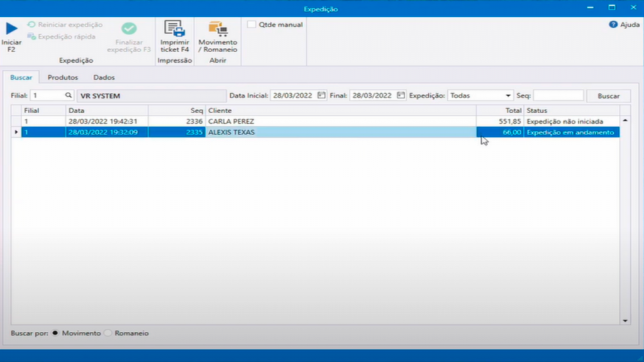Expand the Expedição Todas dropdown
The height and width of the screenshot is (362, 644).
pos(508,96)
